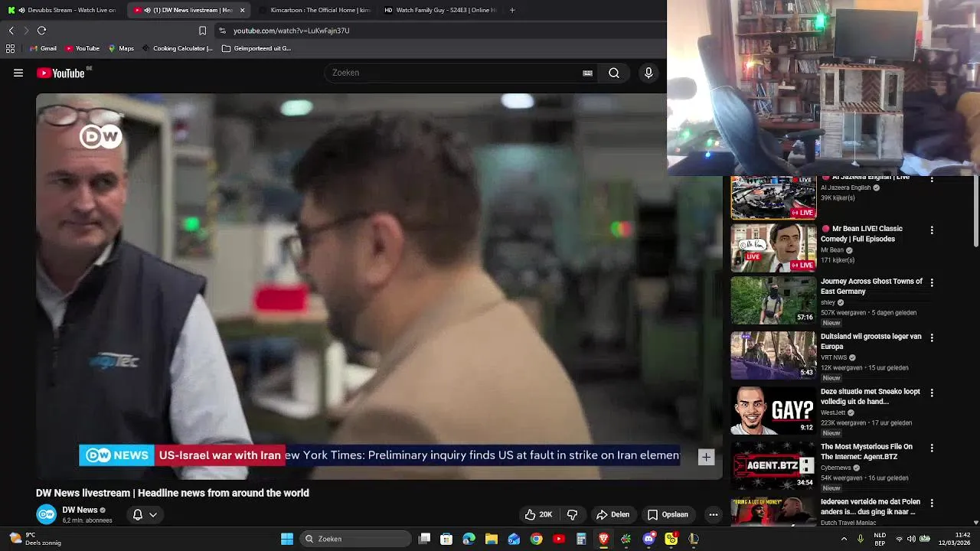Screen dimensions: 980x551
Task: Open the Gmail bookmark
Action: [x=43, y=48]
